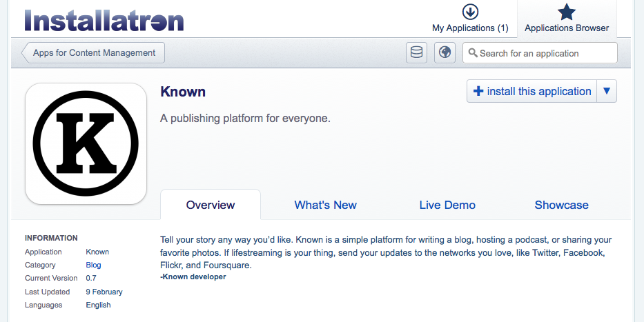The width and height of the screenshot is (644, 322).
Task: View the Showcase tab
Action: (x=561, y=205)
